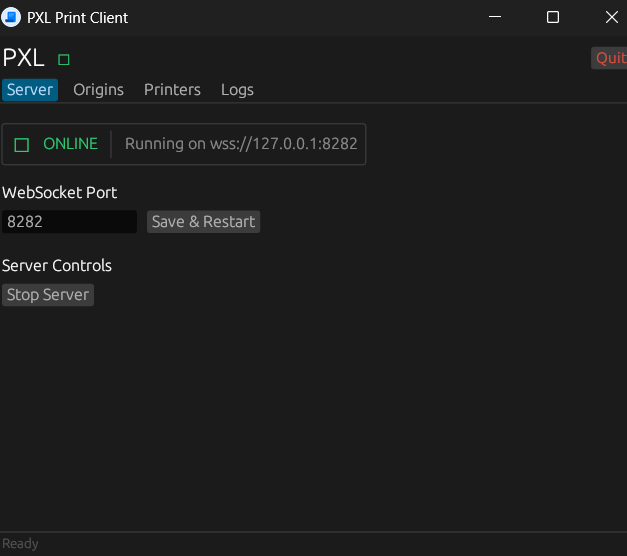This screenshot has width=627, height=556.
Task: Click the ONLINE status text
Action: tap(70, 144)
